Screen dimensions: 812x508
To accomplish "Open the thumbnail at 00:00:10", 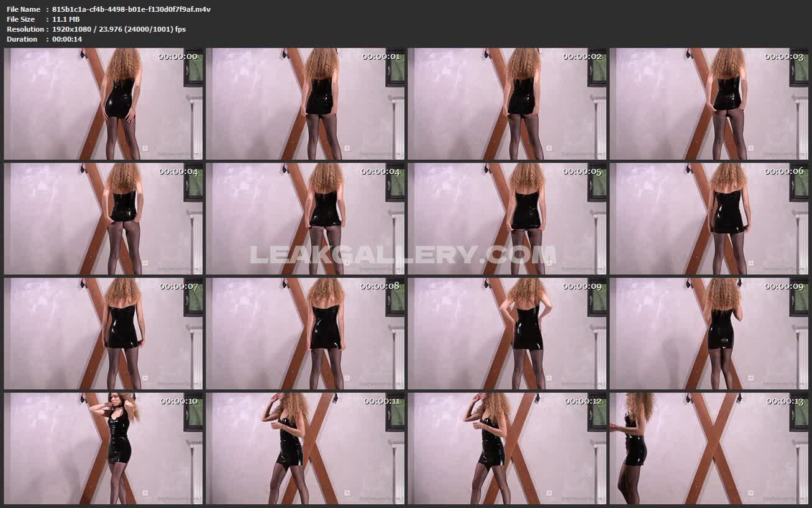I will click(103, 448).
